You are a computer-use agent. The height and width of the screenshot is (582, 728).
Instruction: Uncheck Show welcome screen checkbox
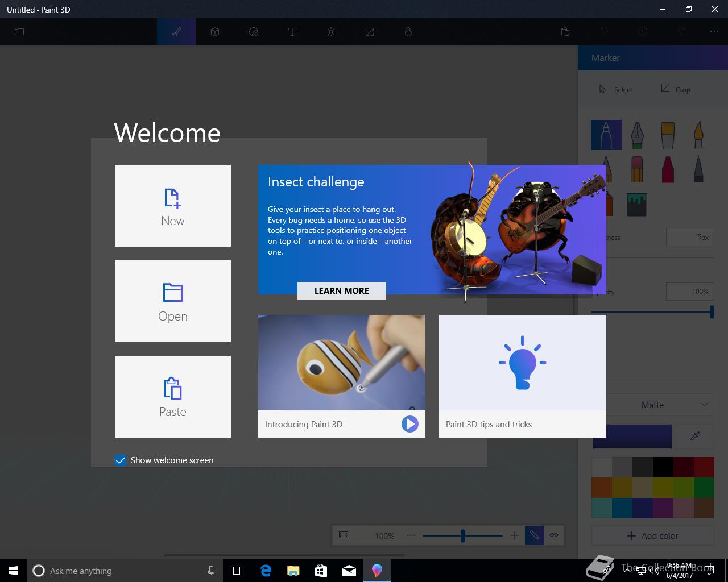click(x=121, y=460)
